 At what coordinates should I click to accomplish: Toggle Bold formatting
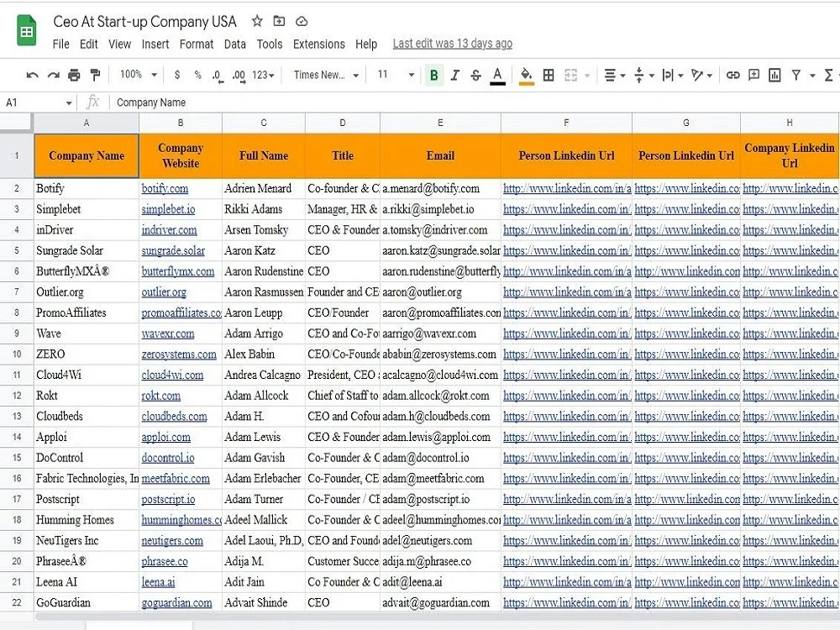point(434,75)
